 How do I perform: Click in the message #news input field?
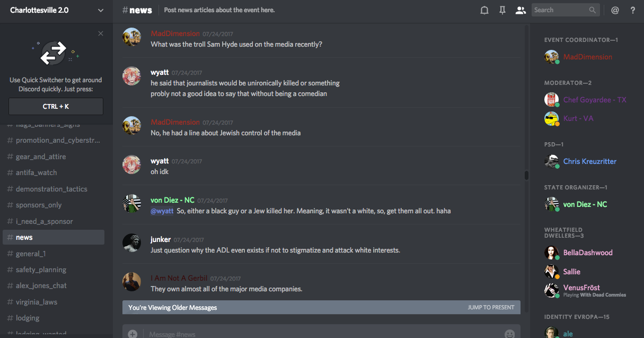(x=318, y=334)
